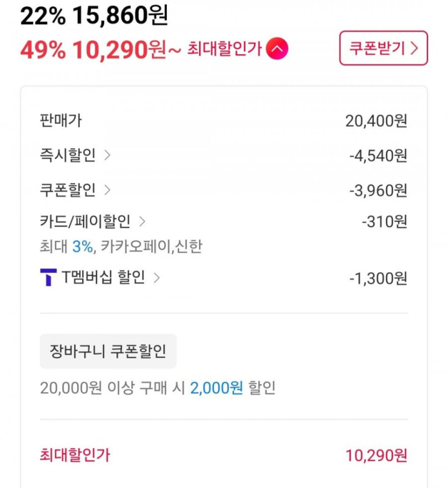
Task: Click the red 49% 10,290원 price
Action: pyautogui.click(x=93, y=50)
